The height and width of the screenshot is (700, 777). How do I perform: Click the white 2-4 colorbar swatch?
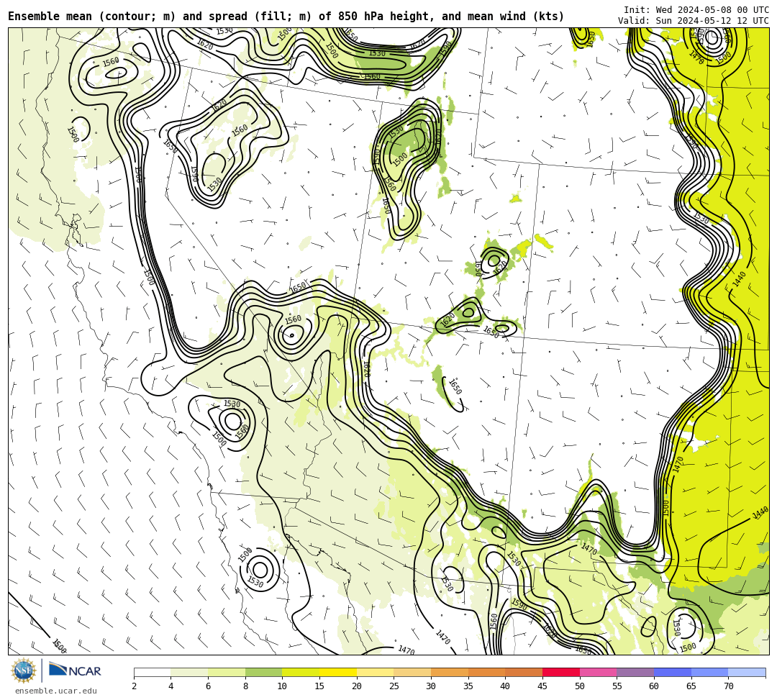(x=152, y=672)
